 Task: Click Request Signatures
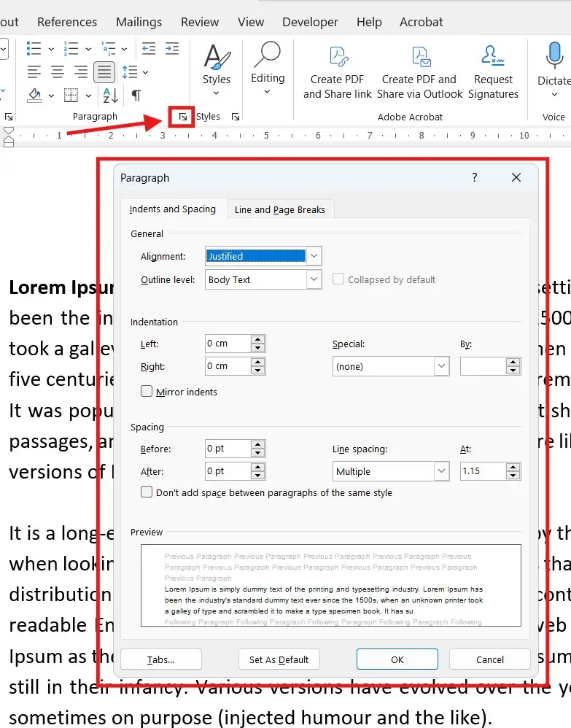tap(493, 73)
